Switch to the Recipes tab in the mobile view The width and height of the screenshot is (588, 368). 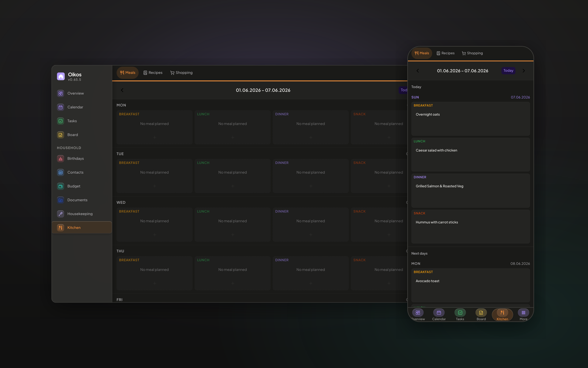tap(446, 53)
